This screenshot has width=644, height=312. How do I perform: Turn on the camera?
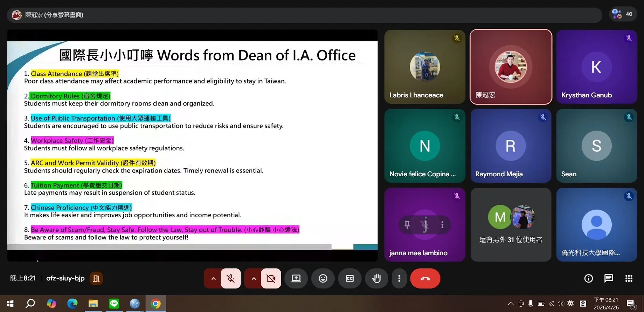(271, 278)
